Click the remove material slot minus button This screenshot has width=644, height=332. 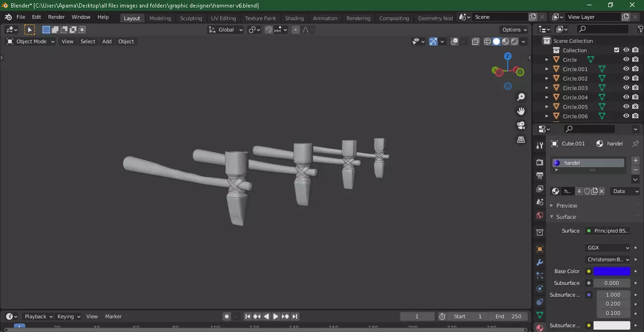(x=636, y=170)
